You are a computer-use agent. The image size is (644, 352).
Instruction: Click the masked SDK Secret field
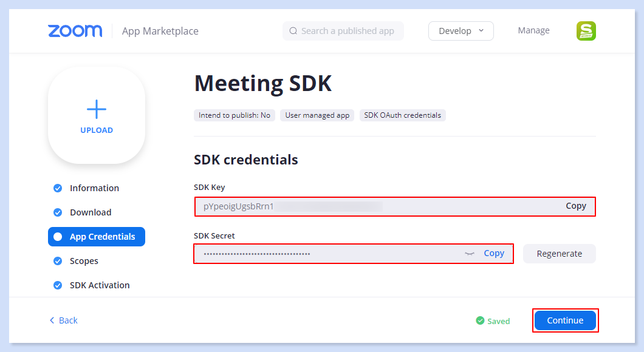[x=353, y=254]
